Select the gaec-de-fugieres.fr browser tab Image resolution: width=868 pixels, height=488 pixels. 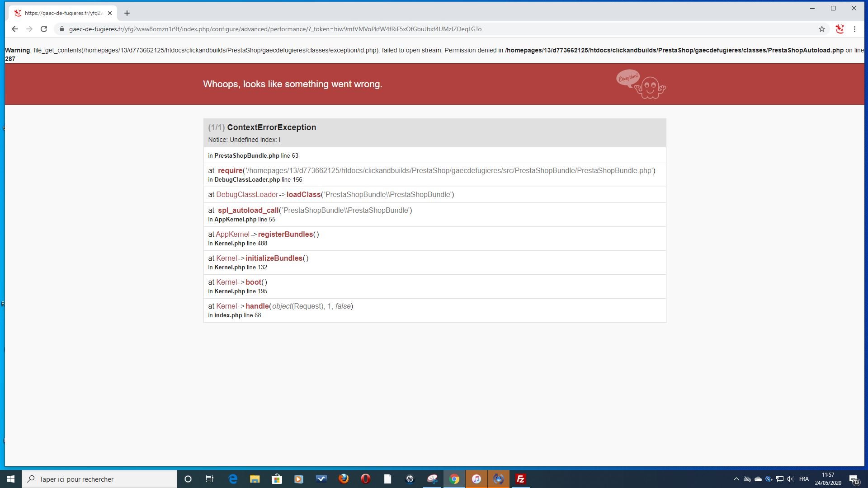click(63, 13)
